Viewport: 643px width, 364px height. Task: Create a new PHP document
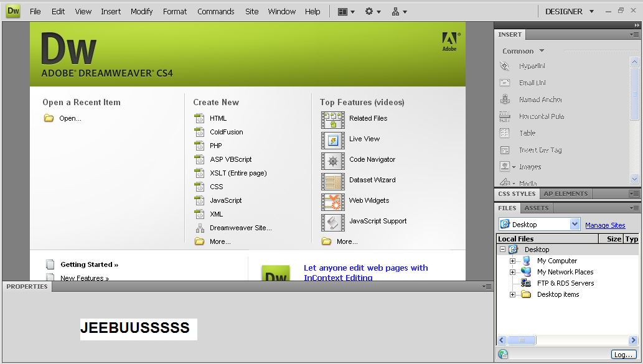pos(217,146)
